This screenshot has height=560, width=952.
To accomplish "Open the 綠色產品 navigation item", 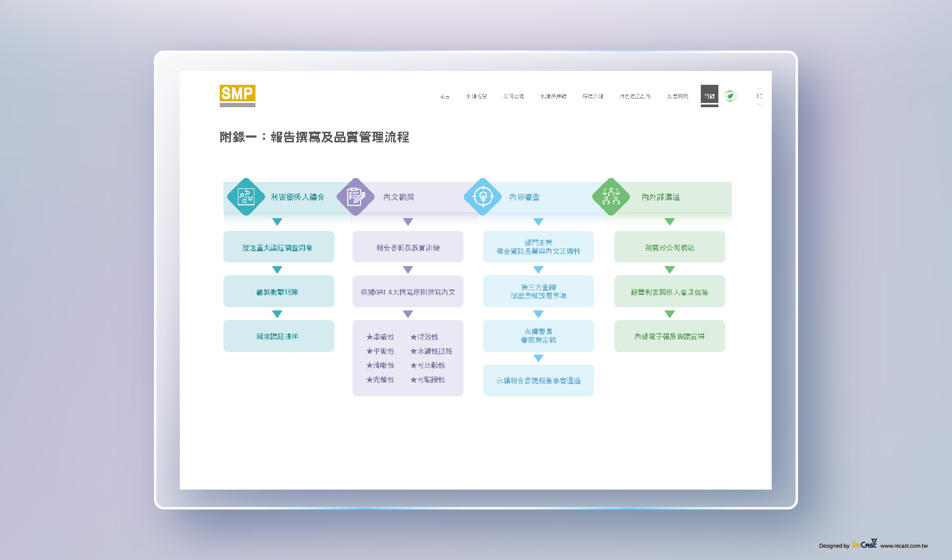I will tap(635, 97).
